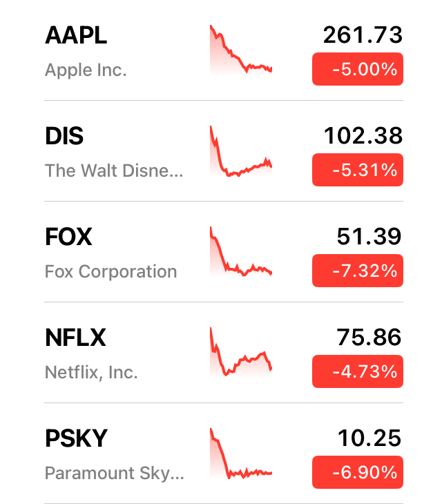
Task: Open the DIS ticker symbol
Action: coord(64,136)
